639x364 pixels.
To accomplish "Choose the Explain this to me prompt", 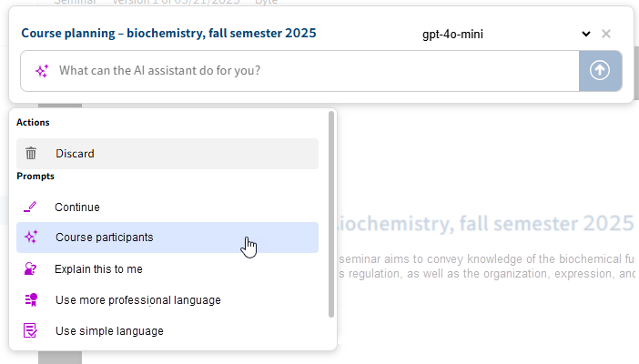I will pyautogui.click(x=167, y=269).
